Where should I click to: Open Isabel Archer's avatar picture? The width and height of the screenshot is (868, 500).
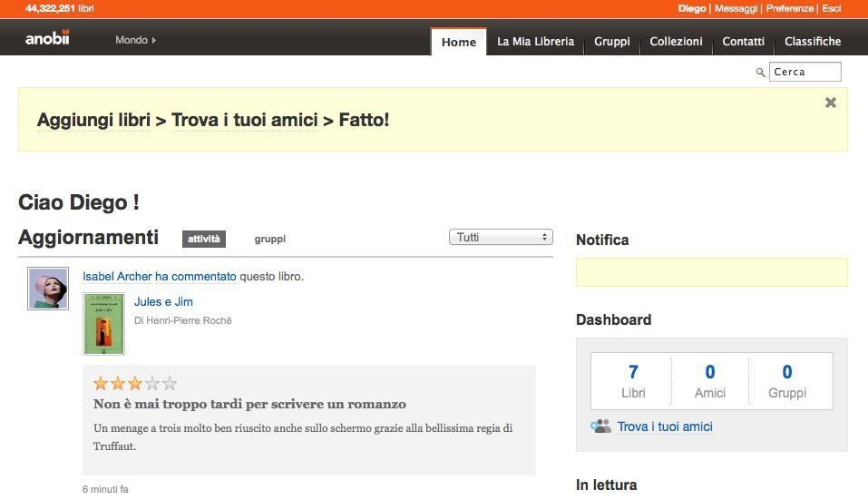tap(48, 289)
